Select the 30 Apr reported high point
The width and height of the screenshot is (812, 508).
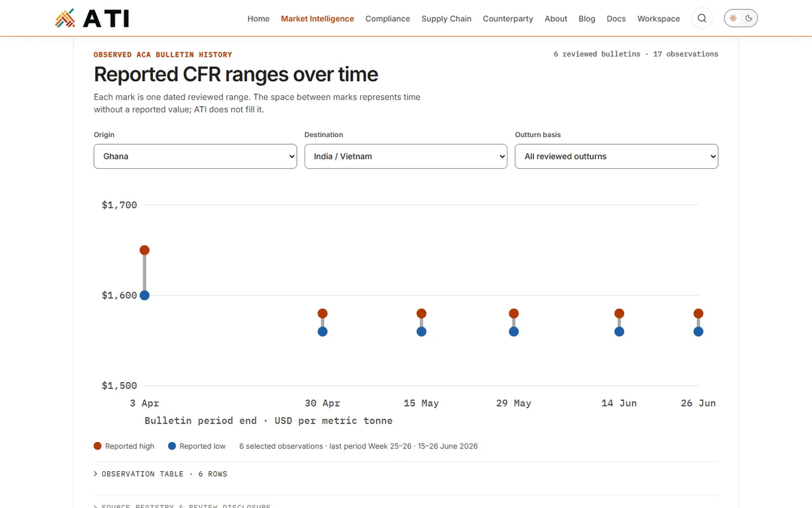[x=322, y=314]
